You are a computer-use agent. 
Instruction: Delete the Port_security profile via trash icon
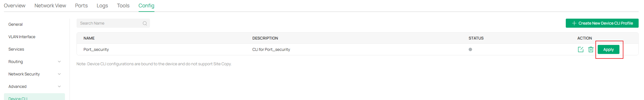click(x=591, y=50)
